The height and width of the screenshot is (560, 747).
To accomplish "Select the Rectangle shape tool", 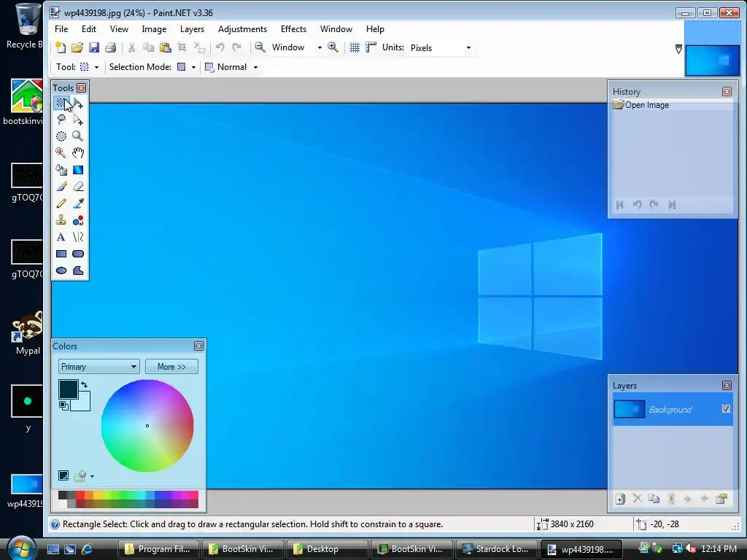I will point(61,254).
